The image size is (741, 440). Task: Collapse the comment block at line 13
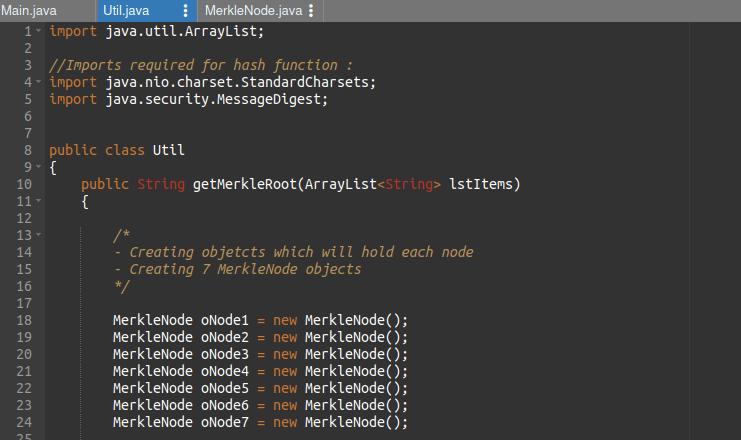point(40,235)
